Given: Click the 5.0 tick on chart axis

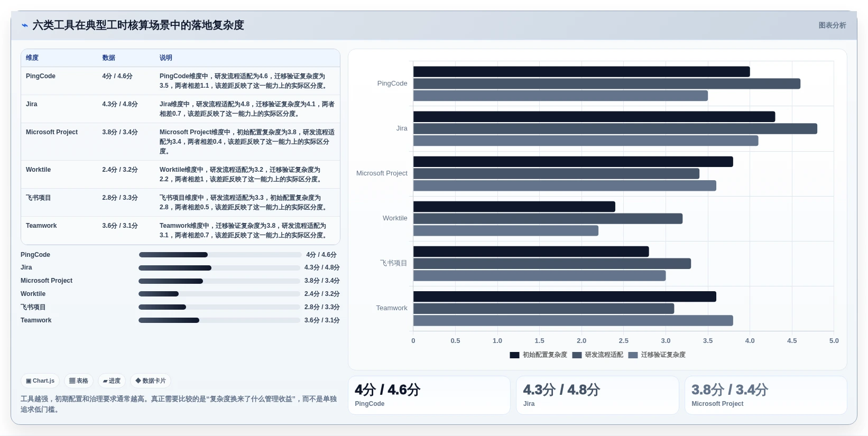Looking at the screenshot, I should [834, 341].
